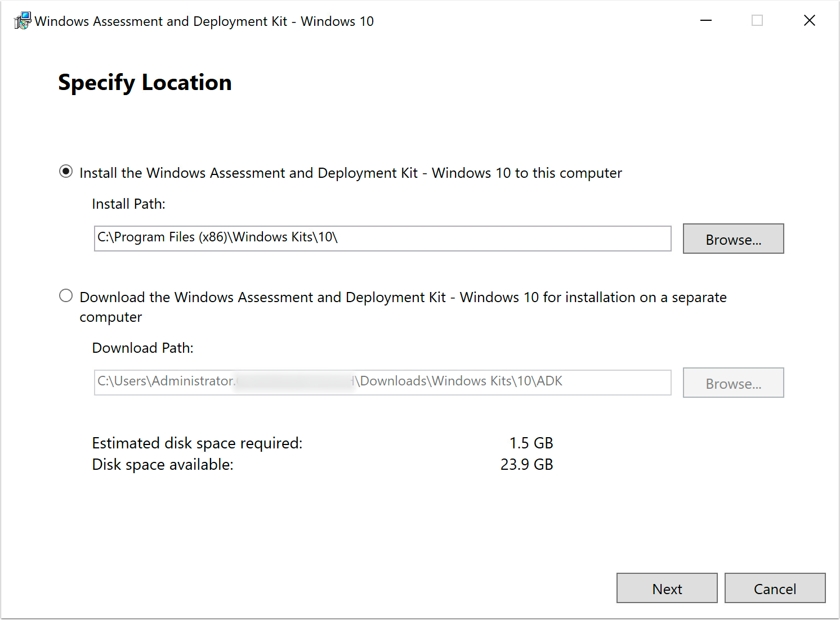Select "Install the Windows ADK to this computer"
Screen dimensions: 840x620
point(66,172)
